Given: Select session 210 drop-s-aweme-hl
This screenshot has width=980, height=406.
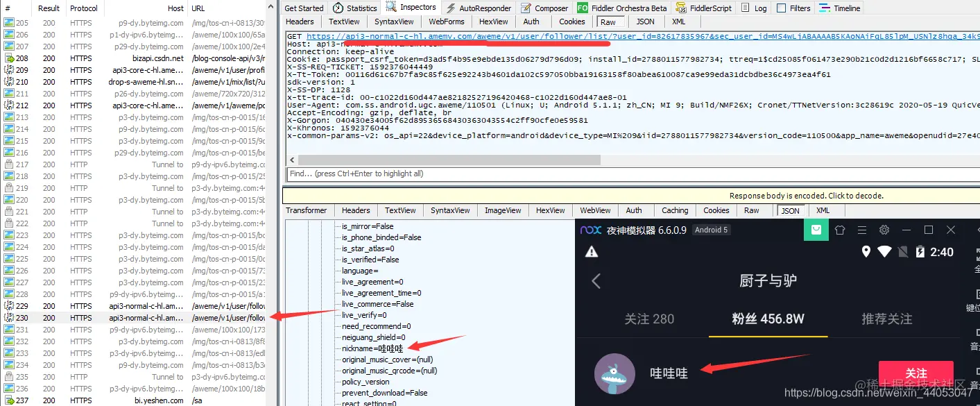Looking at the screenshot, I should point(133,82).
